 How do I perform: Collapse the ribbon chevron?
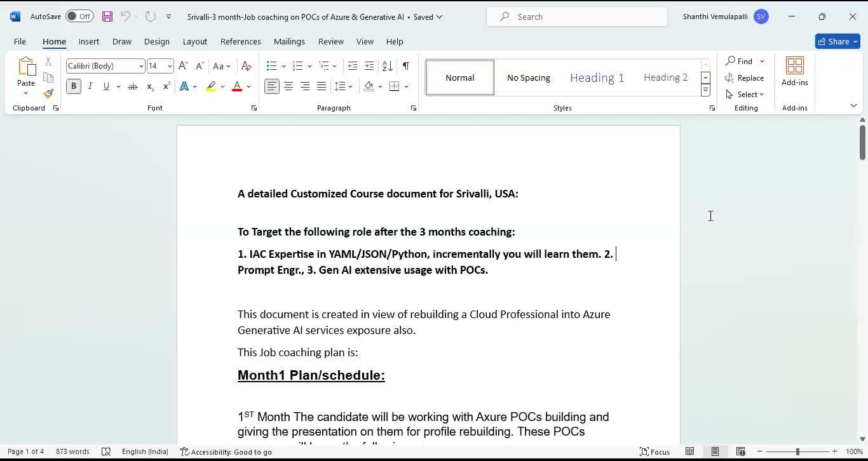853,105
